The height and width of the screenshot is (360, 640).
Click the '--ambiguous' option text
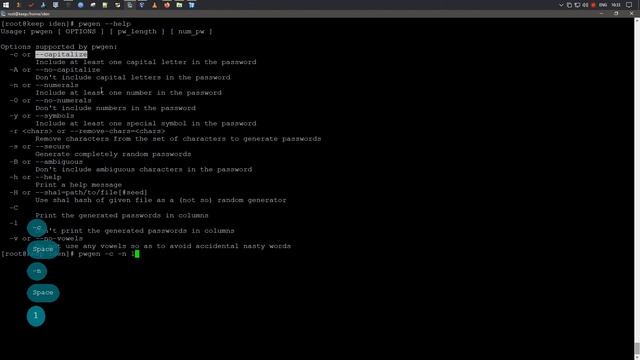coord(59,162)
